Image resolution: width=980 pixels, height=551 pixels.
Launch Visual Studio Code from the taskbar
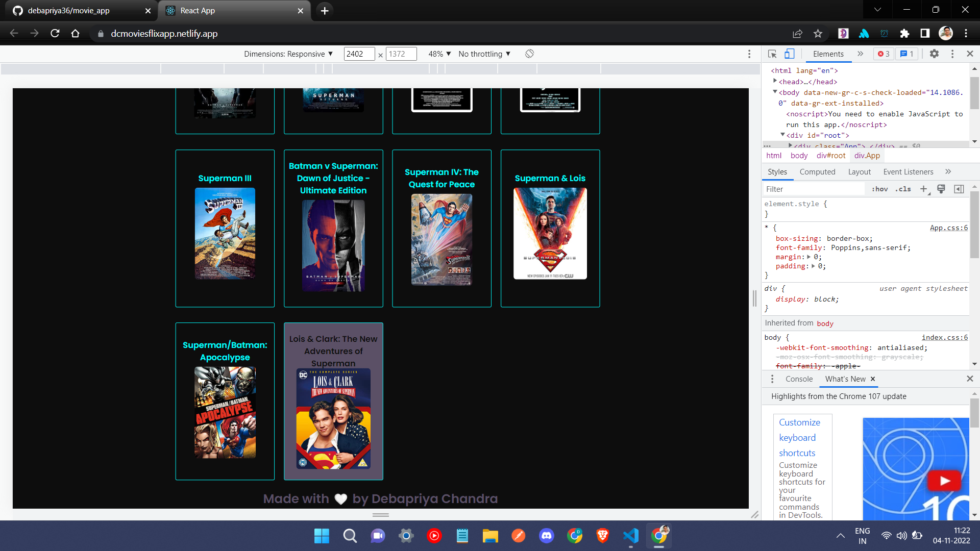(631, 536)
